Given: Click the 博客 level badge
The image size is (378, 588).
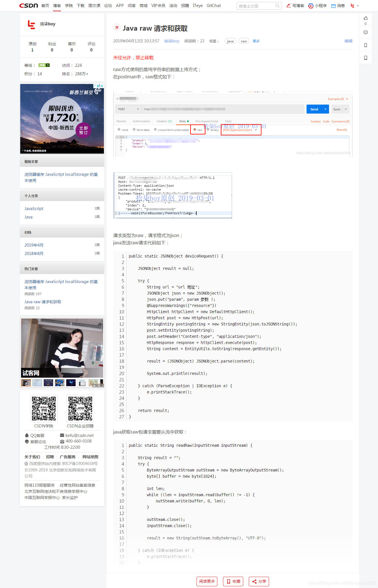Looking at the screenshot, I should [44, 65].
